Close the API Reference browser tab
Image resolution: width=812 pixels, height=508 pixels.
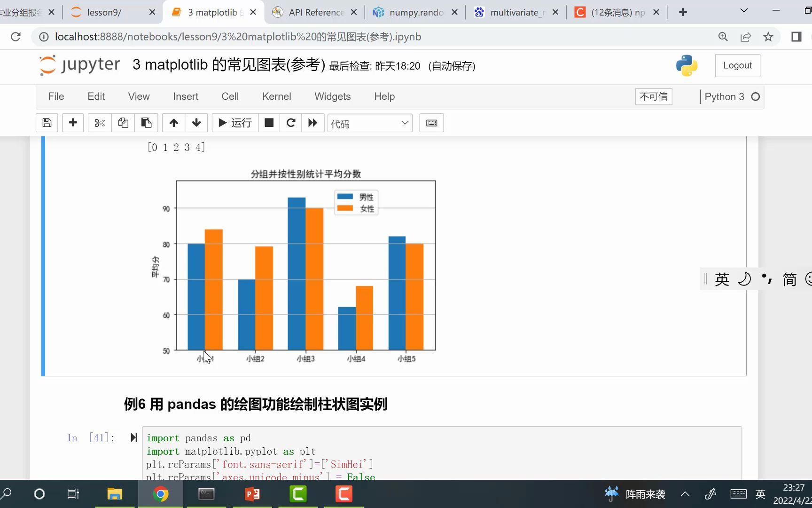pos(354,12)
